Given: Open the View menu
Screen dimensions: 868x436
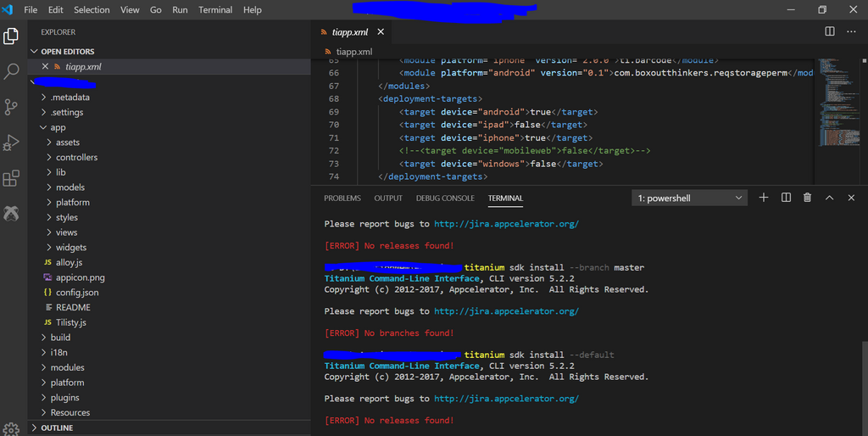Looking at the screenshot, I should (130, 9).
